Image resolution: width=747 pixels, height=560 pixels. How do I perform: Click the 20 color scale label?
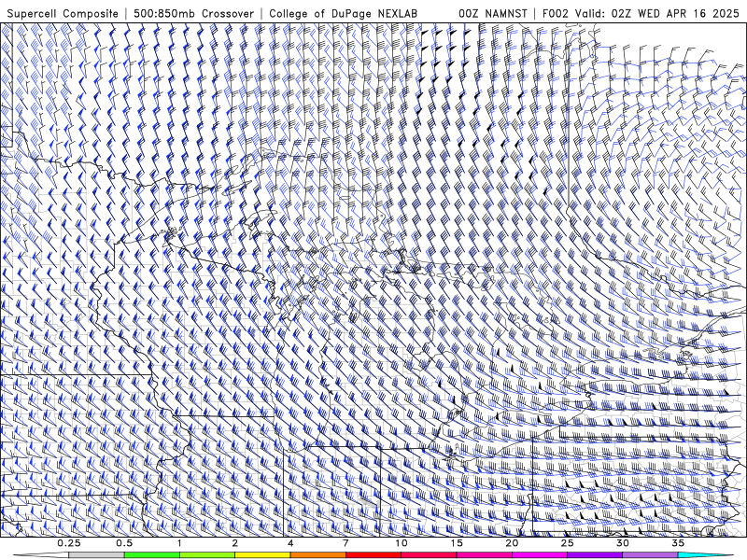[x=512, y=543]
